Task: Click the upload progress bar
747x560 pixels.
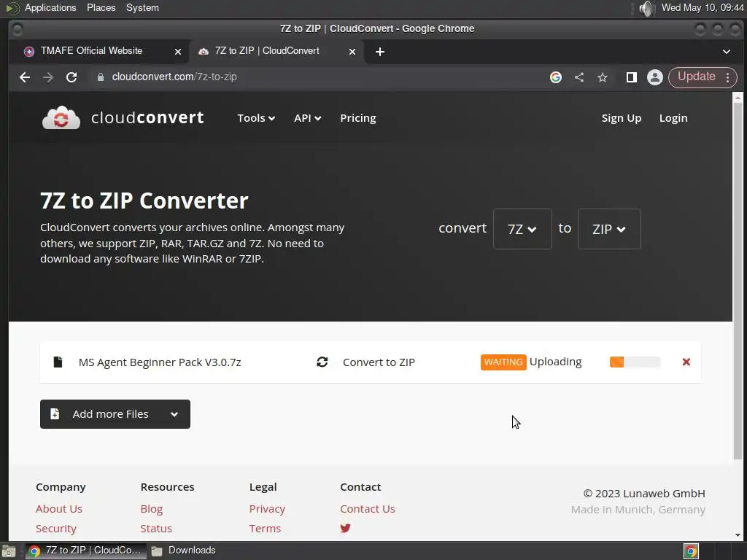Action: pos(635,362)
